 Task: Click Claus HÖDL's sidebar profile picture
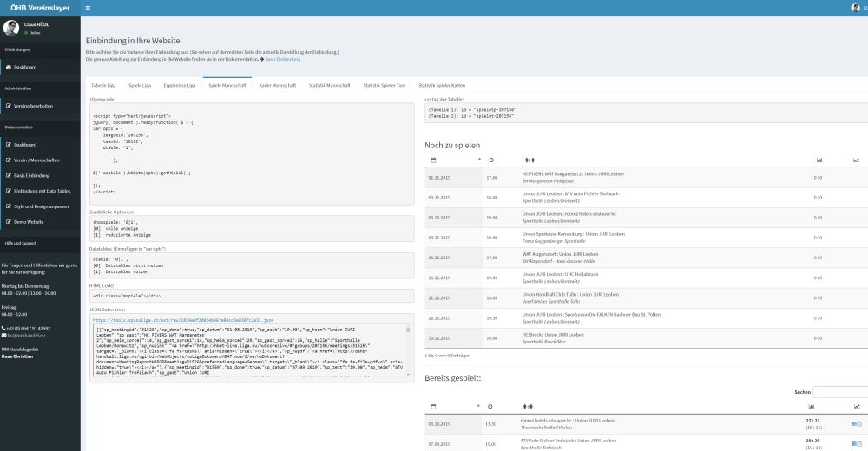[x=10, y=28]
